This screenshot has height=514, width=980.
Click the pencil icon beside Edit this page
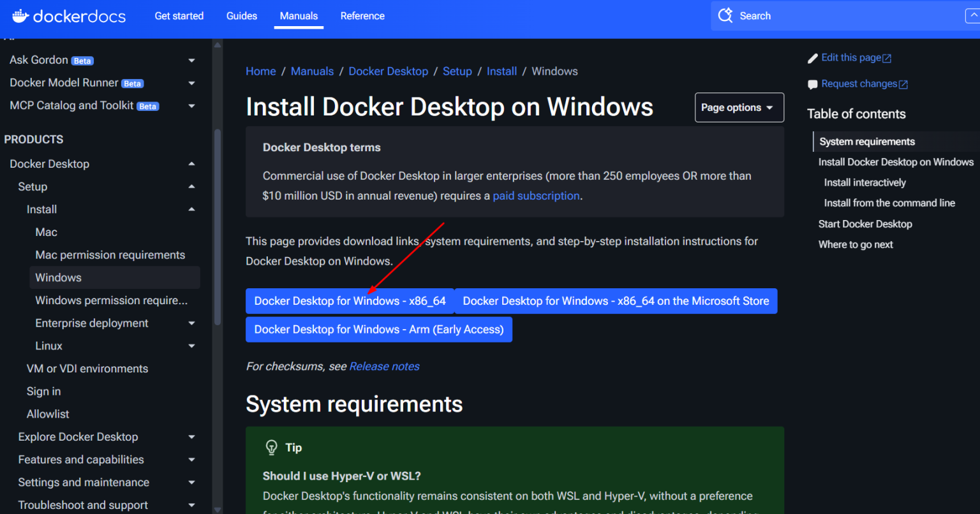pos(812,59)
